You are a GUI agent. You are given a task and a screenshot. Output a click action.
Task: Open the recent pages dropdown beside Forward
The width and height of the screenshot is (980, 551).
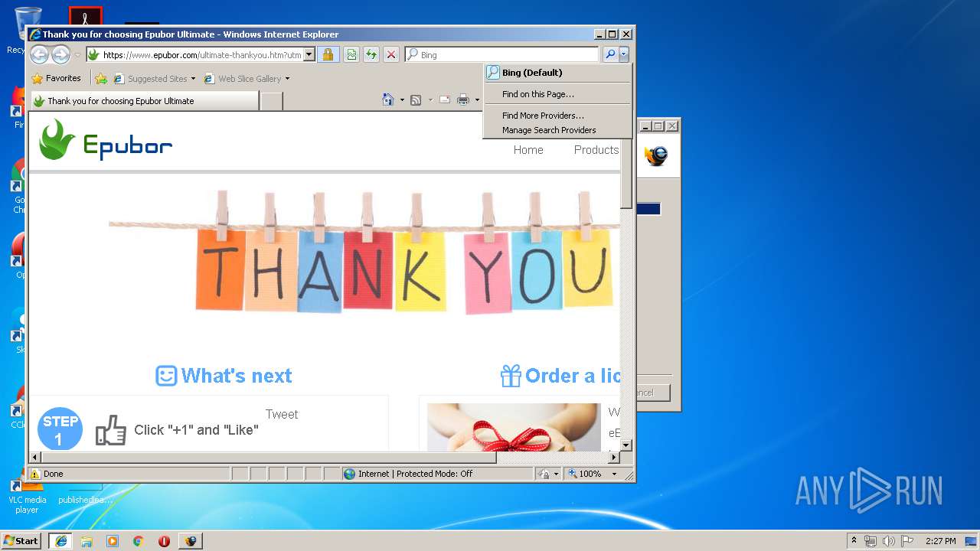77,55
